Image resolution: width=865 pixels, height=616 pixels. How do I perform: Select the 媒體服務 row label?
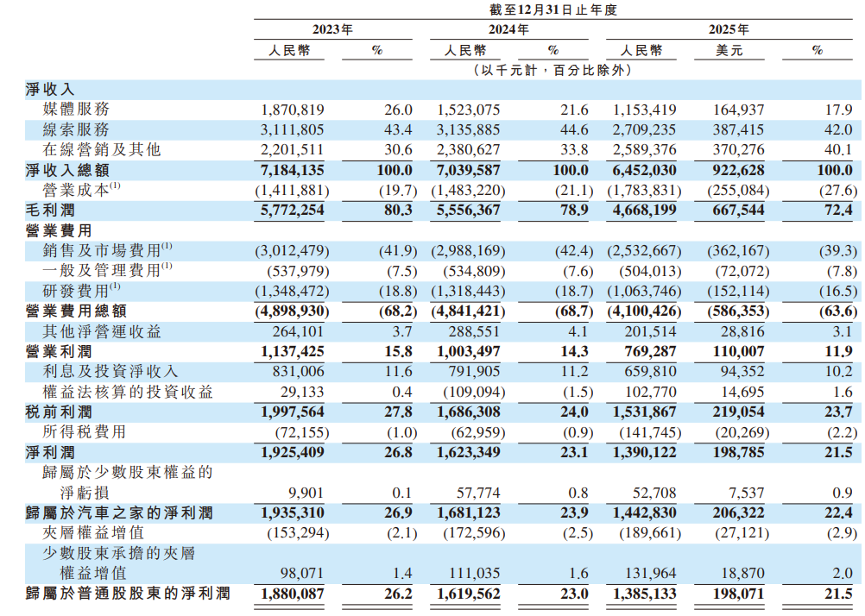[x=77, y=110]
